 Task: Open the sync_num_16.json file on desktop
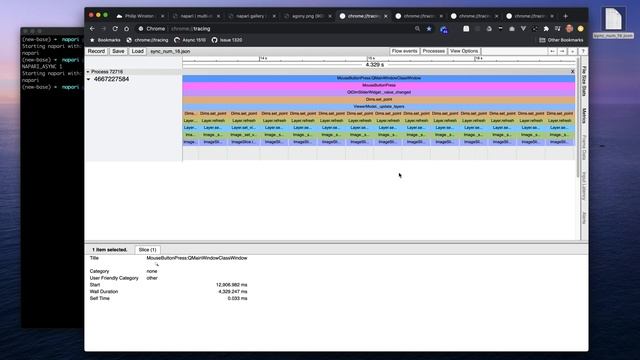[613, 23]
